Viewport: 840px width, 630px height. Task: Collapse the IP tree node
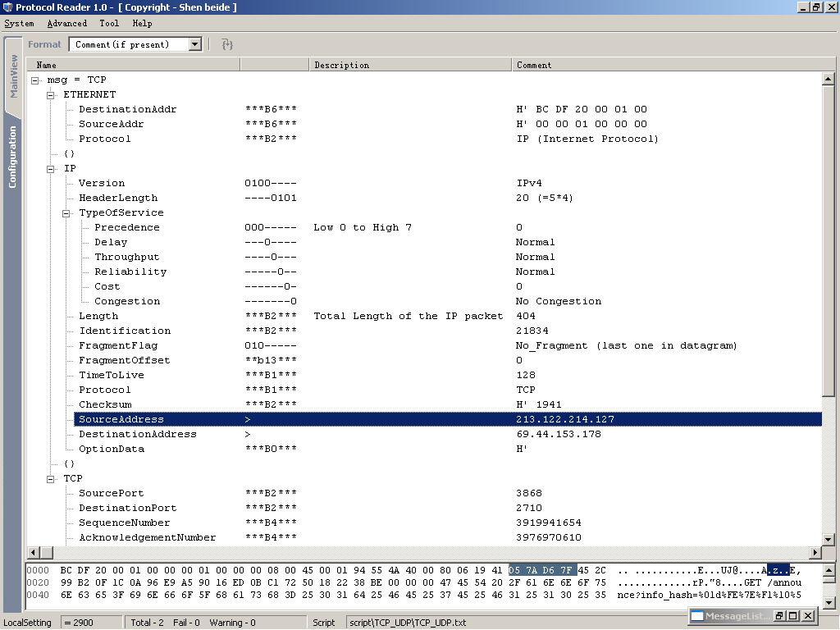coord(51,169)
